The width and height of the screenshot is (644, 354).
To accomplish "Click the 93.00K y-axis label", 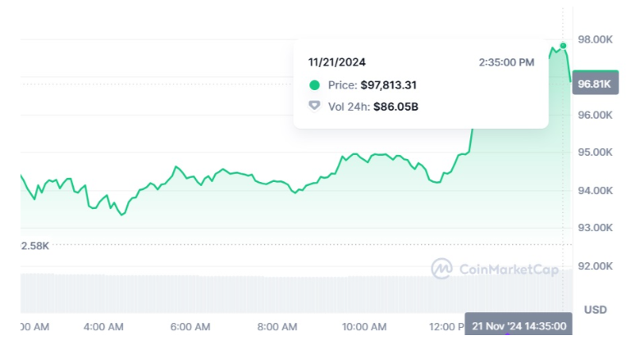I will [x=596, y=228].
